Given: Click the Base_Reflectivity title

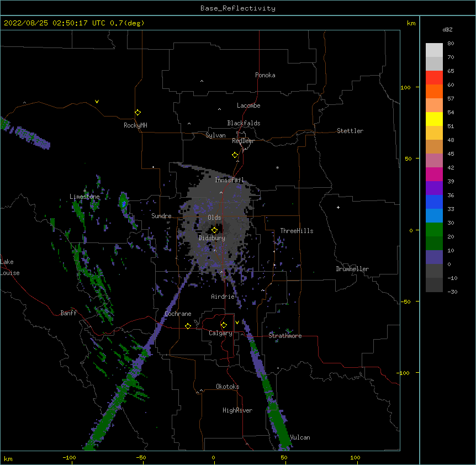Looking at the screenshot, I should click(238, 8).
